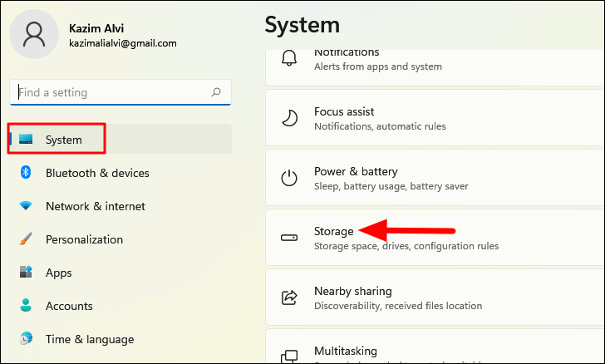Click 'Storage space, drives, configuration rules' text
This screenshot has width=605, height=364.
coord(406,246)
